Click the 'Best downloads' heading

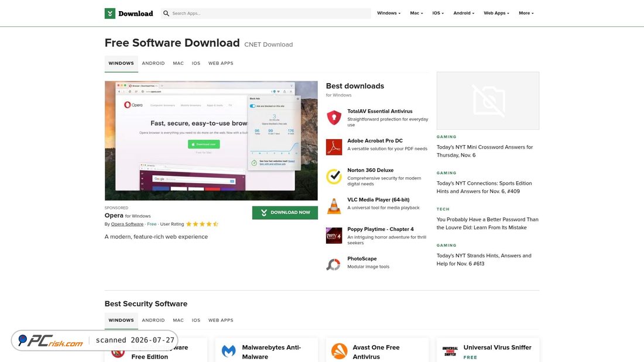coord(355,86)
